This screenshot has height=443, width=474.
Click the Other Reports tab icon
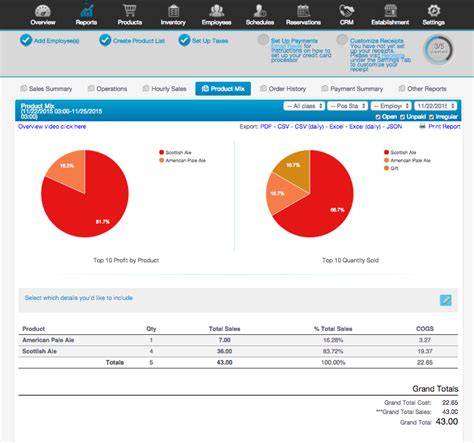[x=402, y=88]
